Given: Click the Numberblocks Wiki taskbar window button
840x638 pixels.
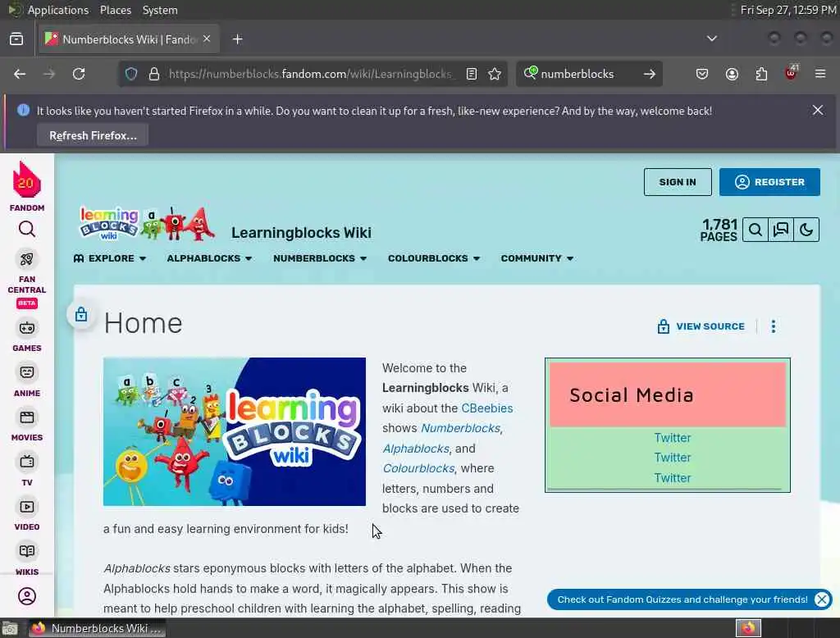Looking at the screenshot, I should point(97,628).
